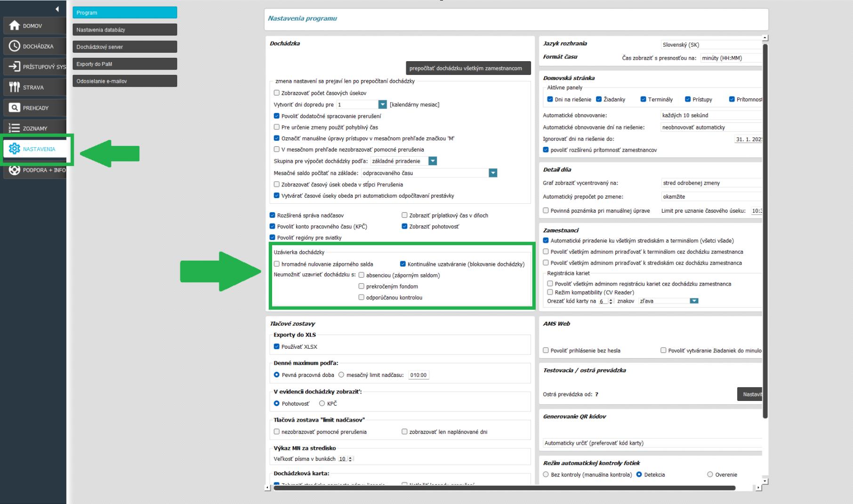Open the 'Exporty do PaM' tab
853x504 pixels.
[x=125, y=64]
